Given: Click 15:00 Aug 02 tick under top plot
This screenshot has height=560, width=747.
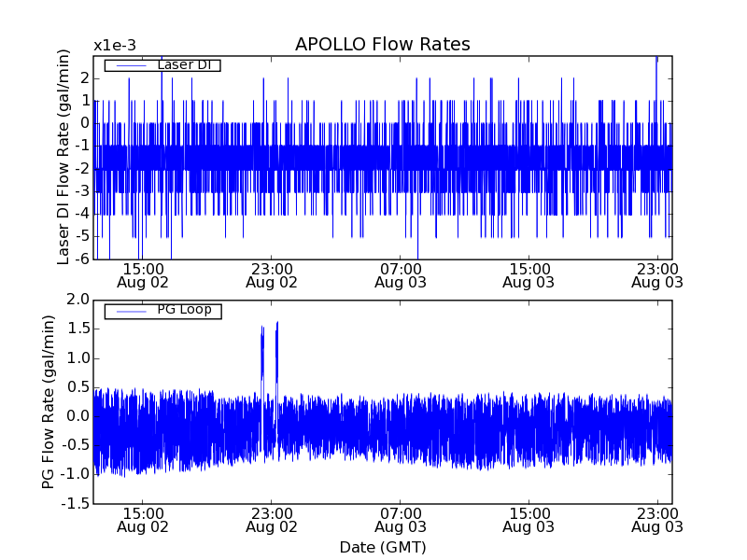Looking at the screenshot, I should [143, 274].
